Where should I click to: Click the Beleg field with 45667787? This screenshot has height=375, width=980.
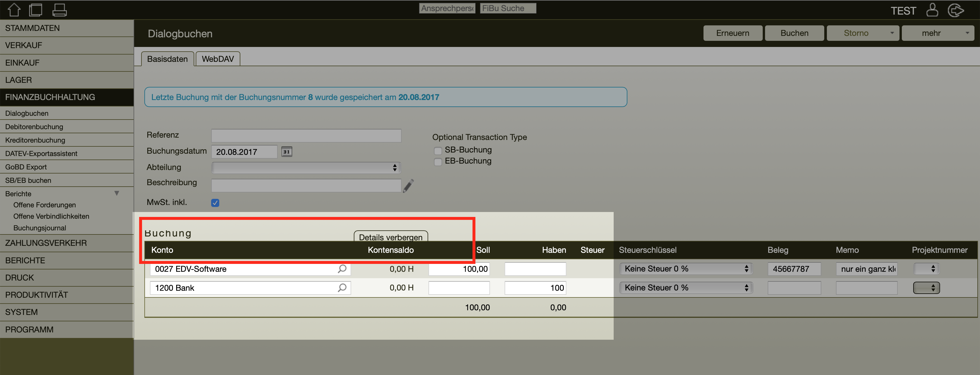[794, 269]
